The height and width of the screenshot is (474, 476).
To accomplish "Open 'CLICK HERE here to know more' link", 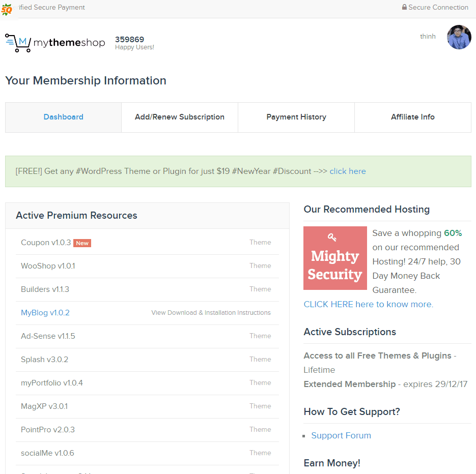I will [369, 304].
